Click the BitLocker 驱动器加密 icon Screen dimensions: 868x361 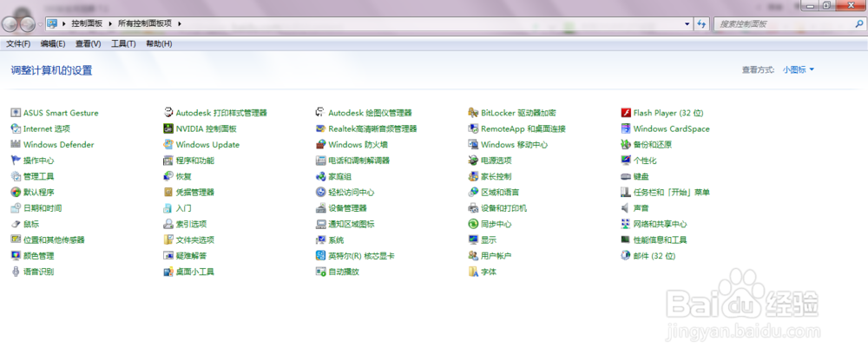[473, 113]
